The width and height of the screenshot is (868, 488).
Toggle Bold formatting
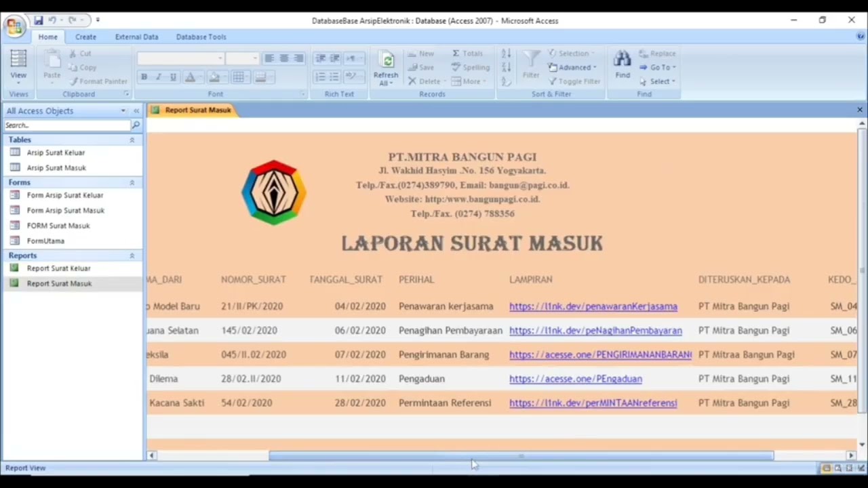point(144,77)
